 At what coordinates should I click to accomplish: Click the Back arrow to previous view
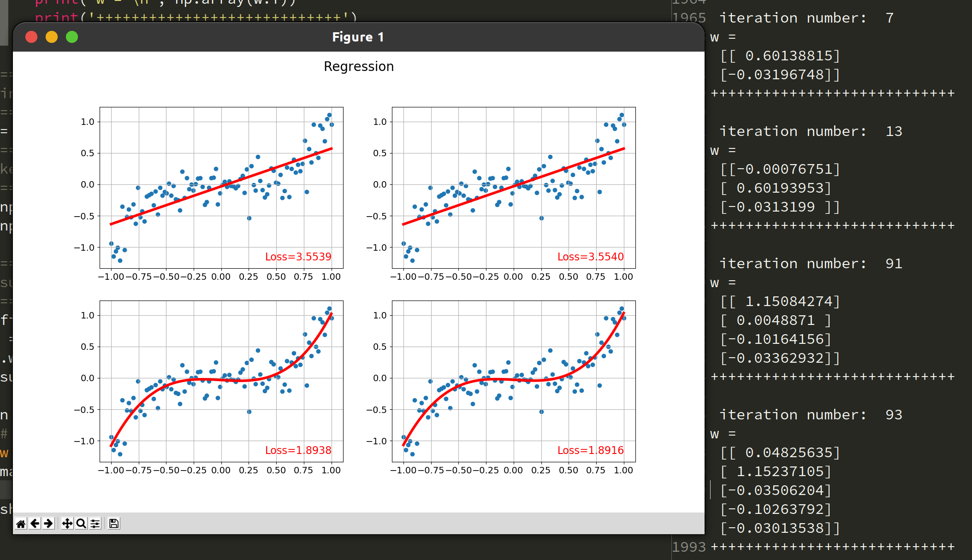(x=35, y=524)
